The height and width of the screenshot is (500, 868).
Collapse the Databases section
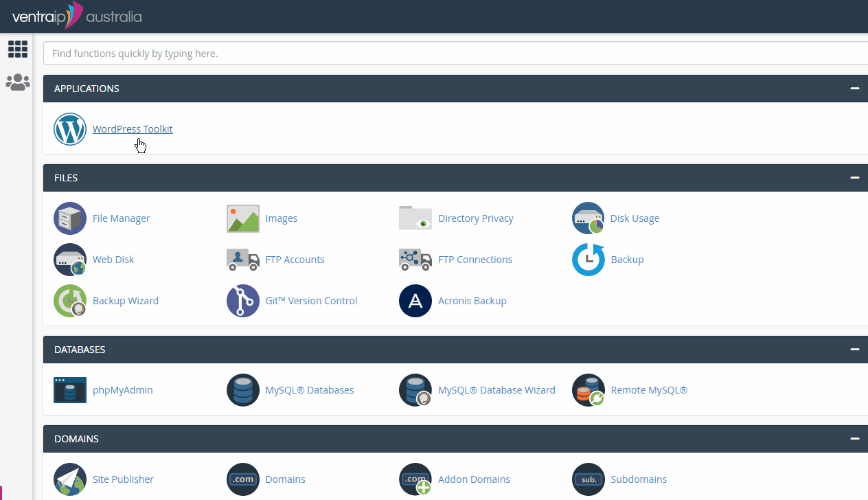pyautogui.click(x=855, y=350)
